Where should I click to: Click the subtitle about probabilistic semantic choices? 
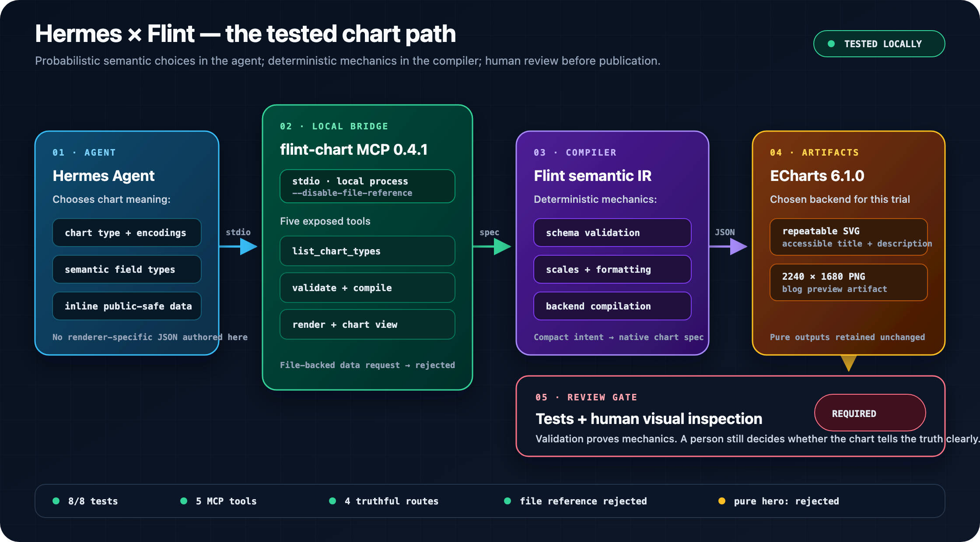(x=348, y=61)
